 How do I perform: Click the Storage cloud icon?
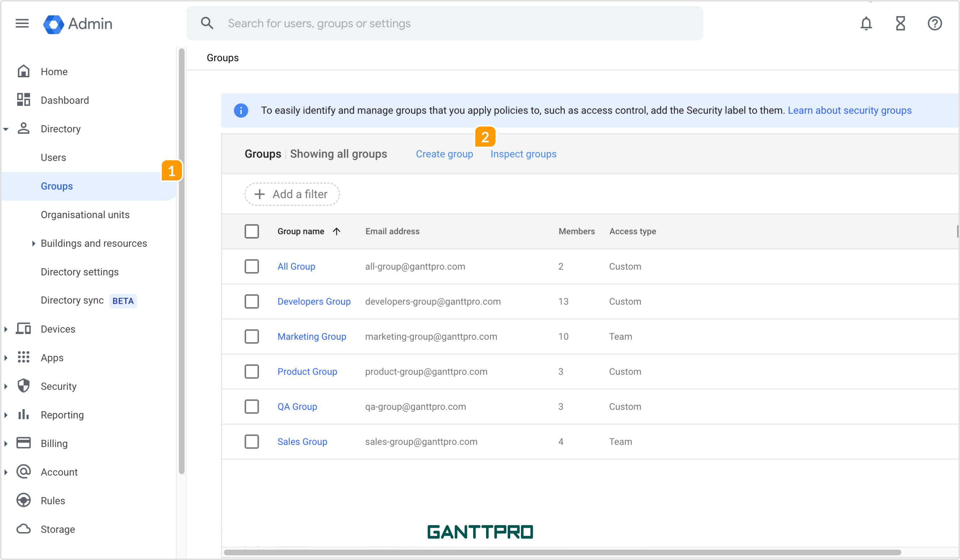[24, 529]
